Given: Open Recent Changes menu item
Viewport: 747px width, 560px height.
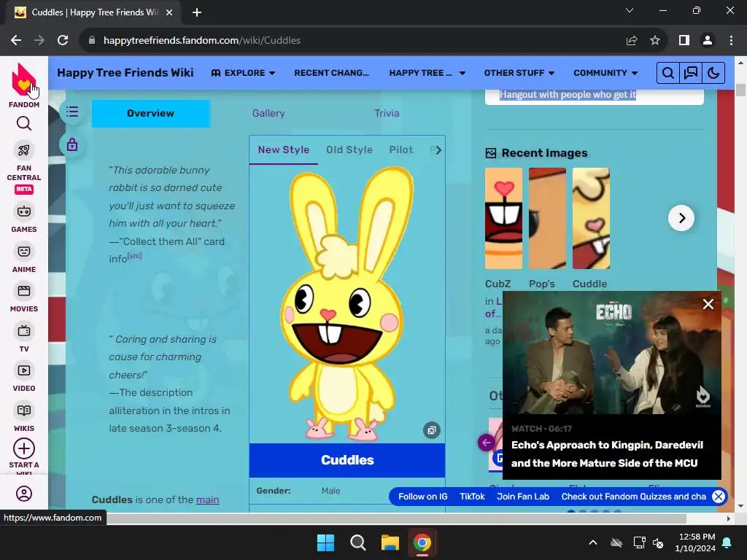Looking at the screenshot, I should 332,73.
